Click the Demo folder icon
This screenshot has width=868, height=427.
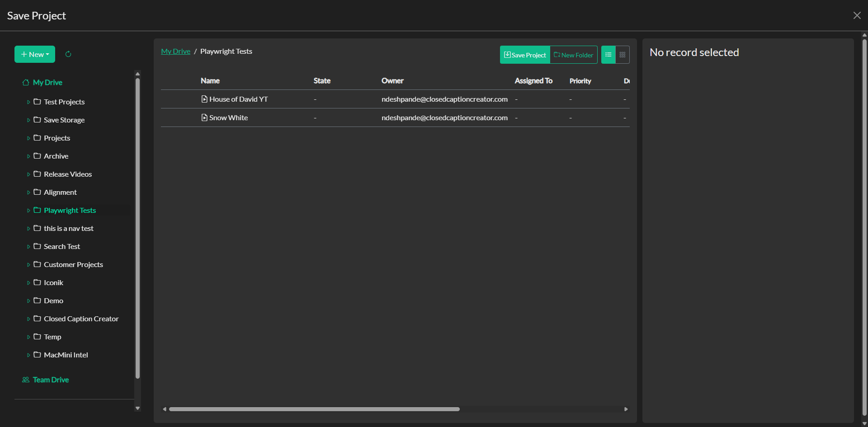37,300
